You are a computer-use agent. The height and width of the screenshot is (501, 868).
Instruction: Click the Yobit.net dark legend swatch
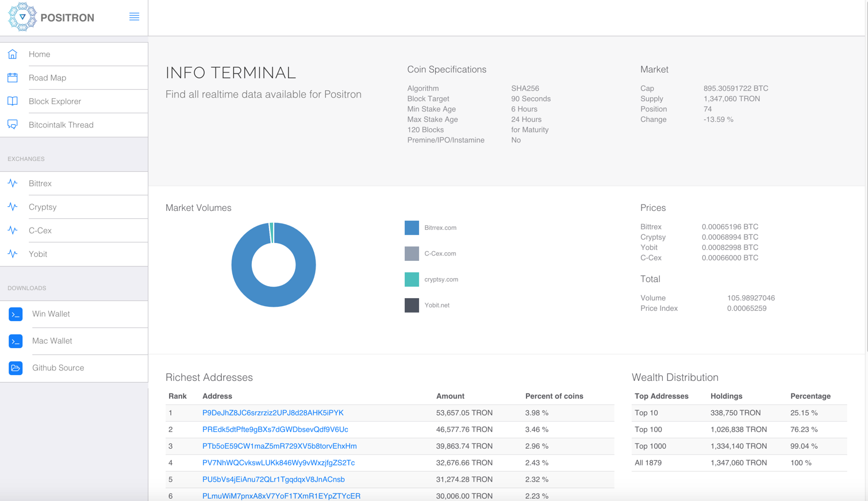pyautogui.click(x=412, y=305)
